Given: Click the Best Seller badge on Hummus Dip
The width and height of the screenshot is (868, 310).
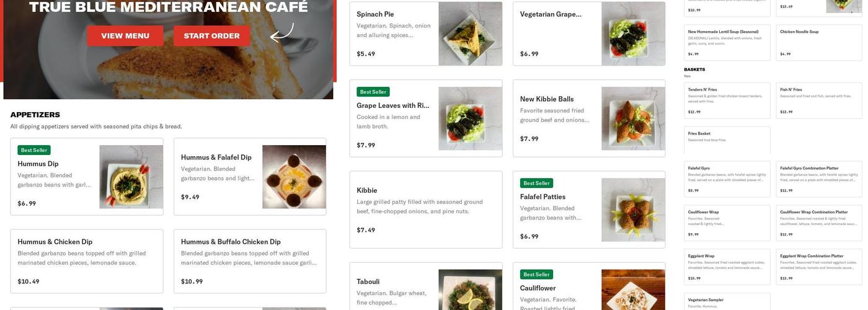Looking at the screenshot, I should [x=34, y=150].
